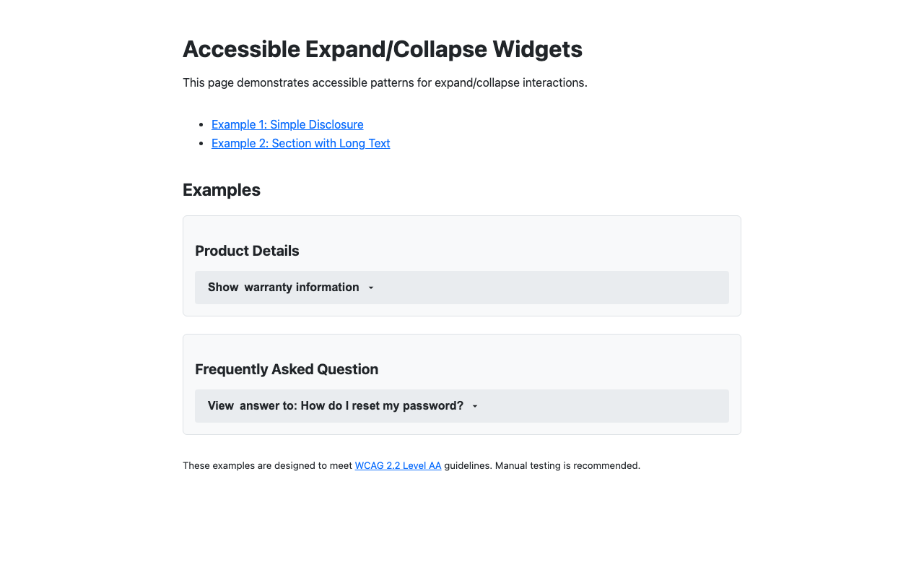Click the dropdown arrow beside the password question
This screenshot has height=578, width=924.
(475, 406)
